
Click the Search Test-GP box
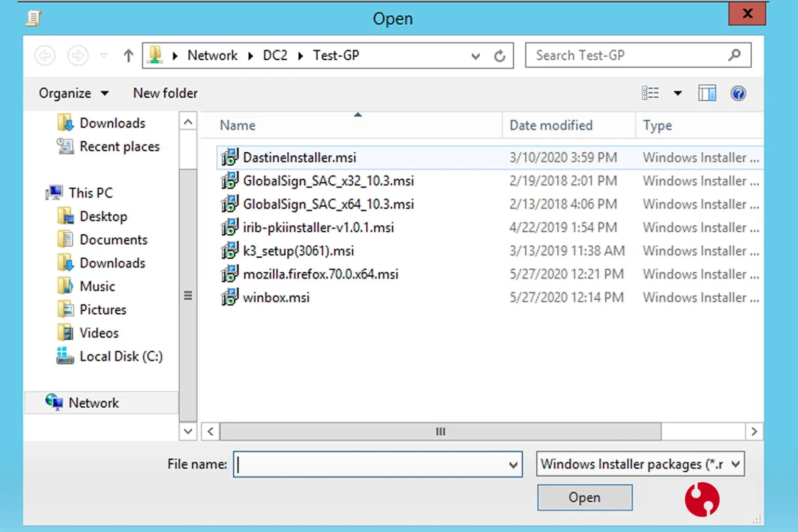(x=638, y=55)
